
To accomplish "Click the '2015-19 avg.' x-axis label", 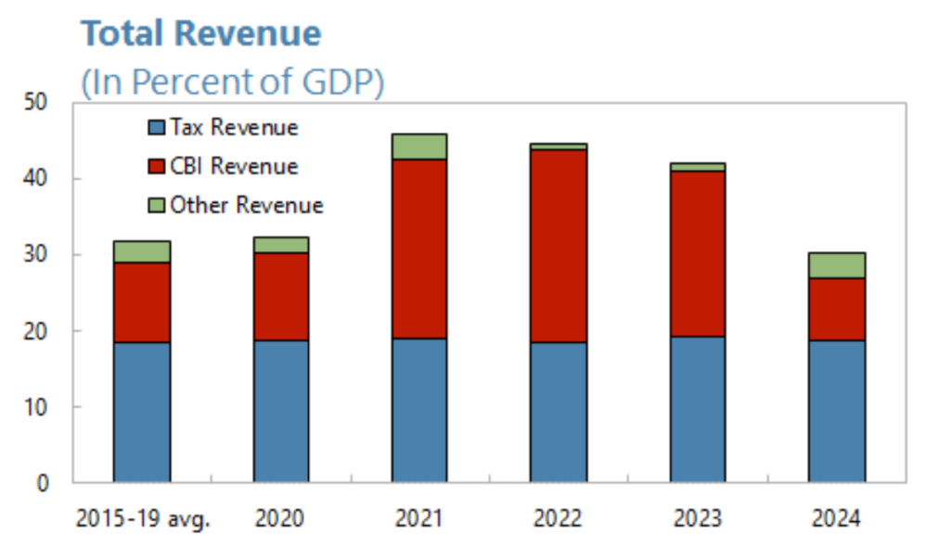I will (x=142, y=519).
